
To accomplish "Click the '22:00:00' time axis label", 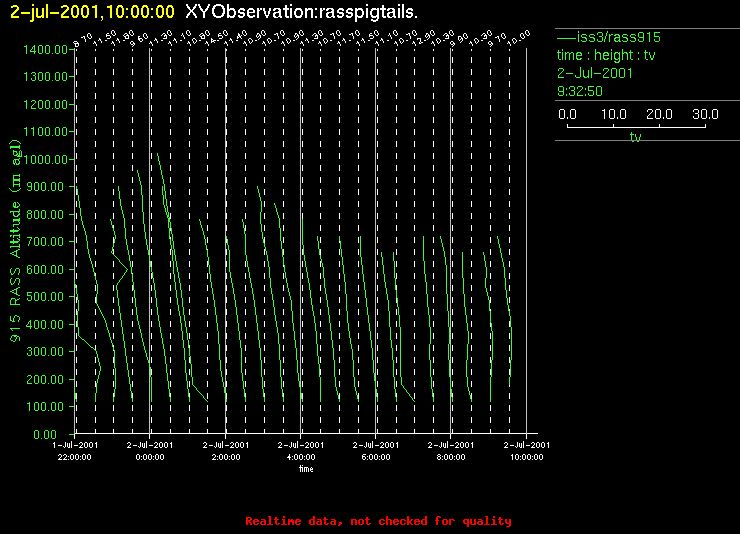I will click(75, 457).
